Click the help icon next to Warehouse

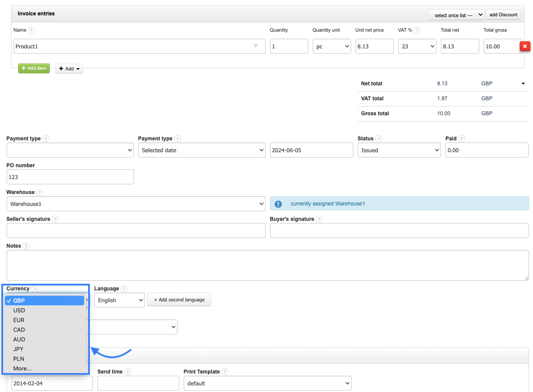coord(40,192)
